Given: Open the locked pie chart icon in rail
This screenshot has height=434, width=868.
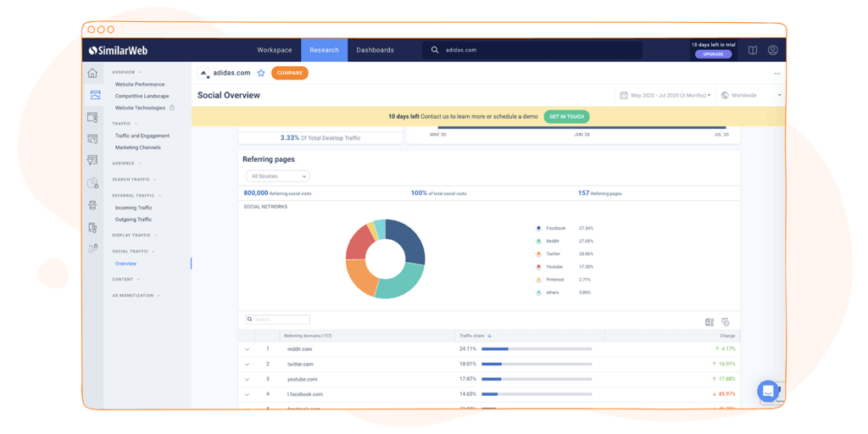Looking at the screenshot, I should (92, 183).
